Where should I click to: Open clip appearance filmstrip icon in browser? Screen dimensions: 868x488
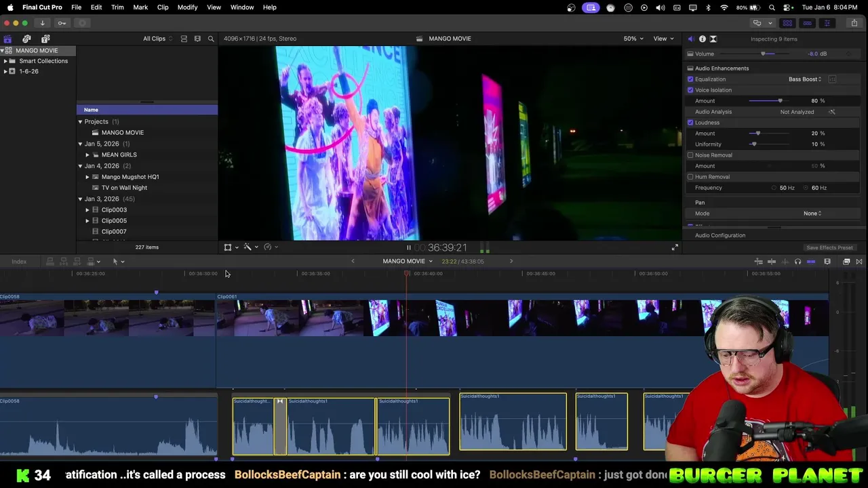[197, 39]
